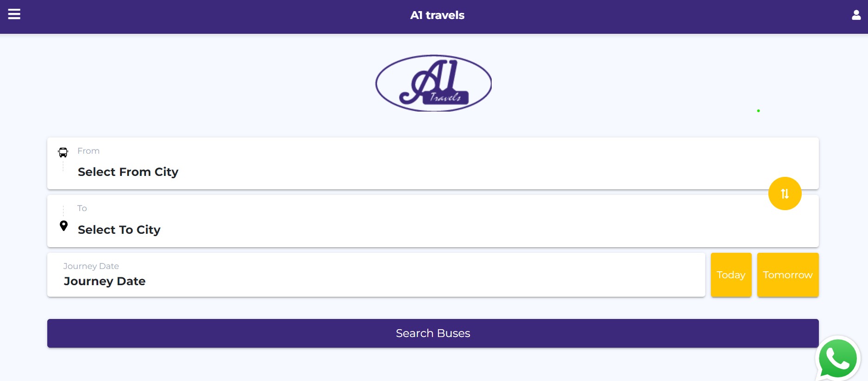Viewport: 868px width, 381px height.
Task: Click the A1 Travels logo
Action: pyautogui.click(x=433, y=83)
